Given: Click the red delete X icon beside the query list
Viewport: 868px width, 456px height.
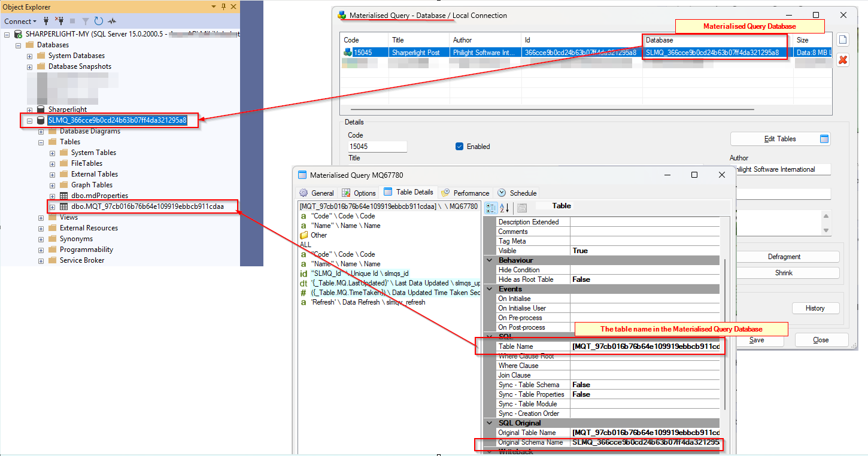Looking at the screenshot, I should pyautogui.click(x=843, y=59).
